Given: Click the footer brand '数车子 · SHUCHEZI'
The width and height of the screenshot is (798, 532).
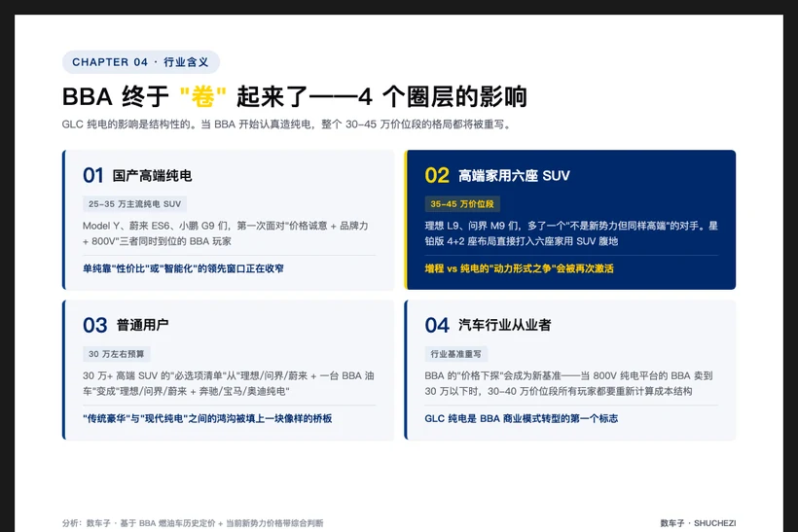Looking at the screenshot, I should click(699, 523).
